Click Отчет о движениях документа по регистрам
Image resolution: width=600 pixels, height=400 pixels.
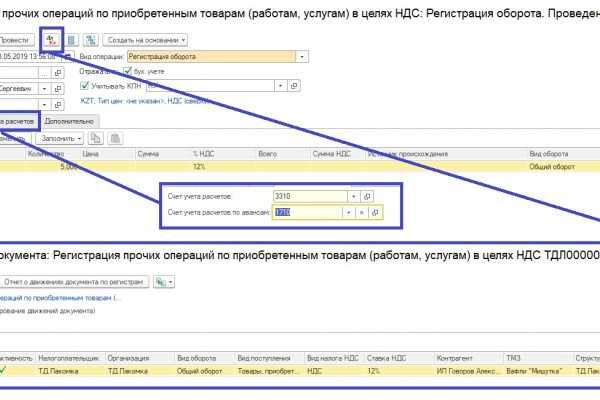pos(78,283)
